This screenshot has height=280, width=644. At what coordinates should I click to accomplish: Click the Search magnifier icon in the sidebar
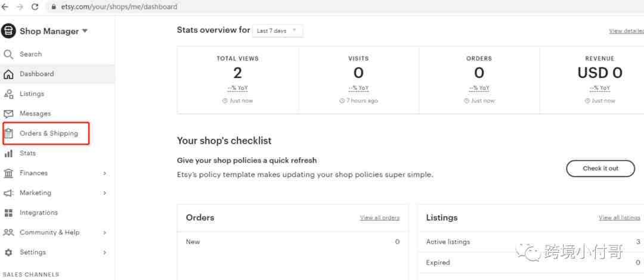click(8, 54)
